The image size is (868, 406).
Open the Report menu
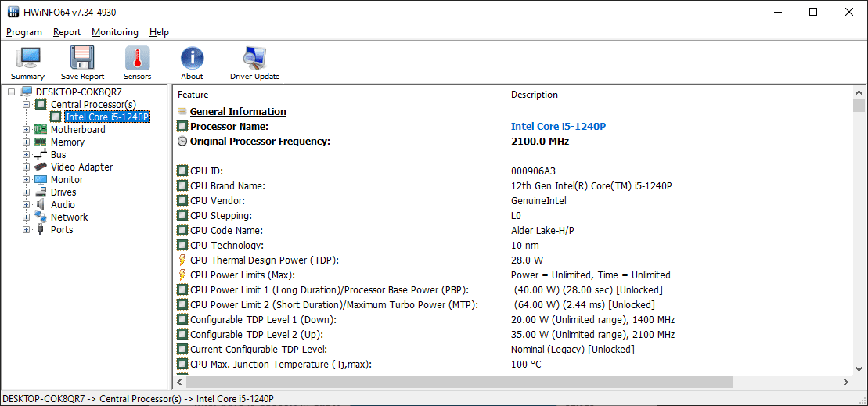pyautogui.click(x=67, y=32)
